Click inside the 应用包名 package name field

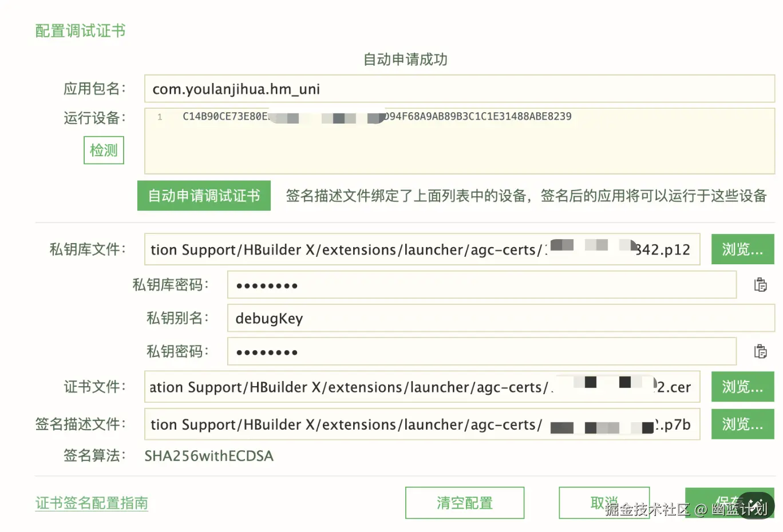click(401, 89)
